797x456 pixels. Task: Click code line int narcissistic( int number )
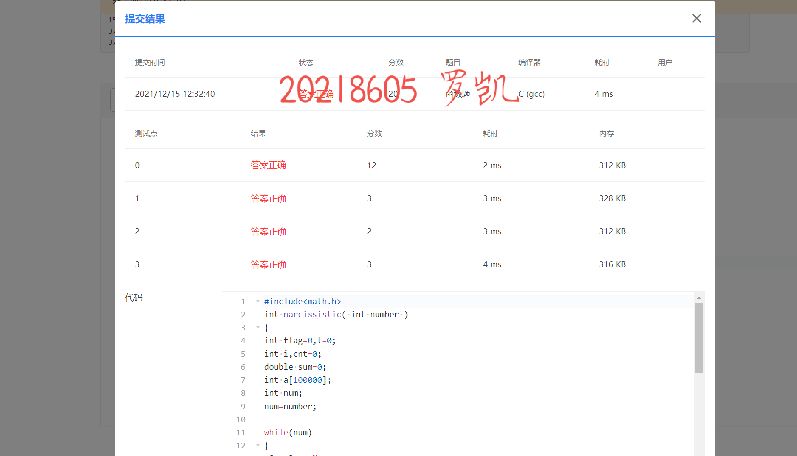click(336, 314)
